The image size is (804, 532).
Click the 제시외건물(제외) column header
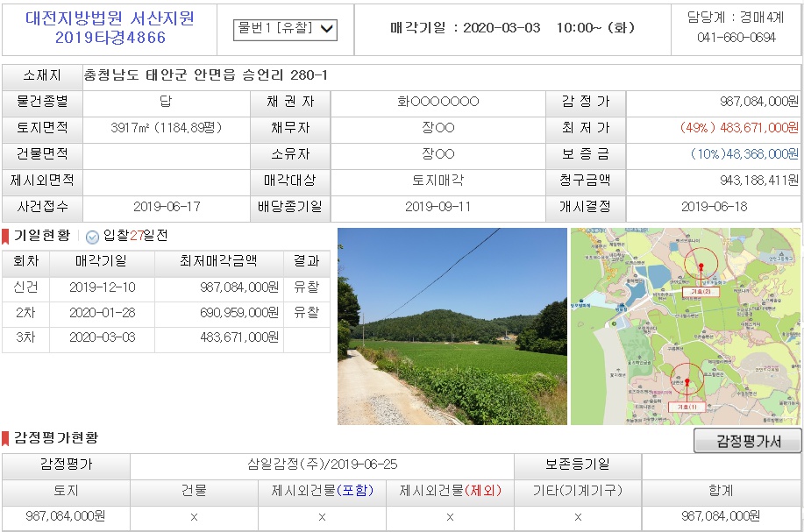(x=450, y=491)
